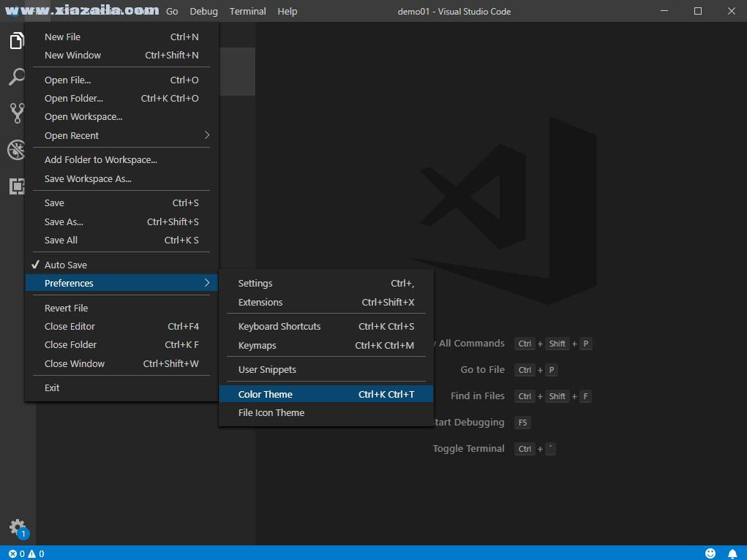Close the Visual Studio Code window
Screen dimensions: 747x560
(x=732, y=11)
